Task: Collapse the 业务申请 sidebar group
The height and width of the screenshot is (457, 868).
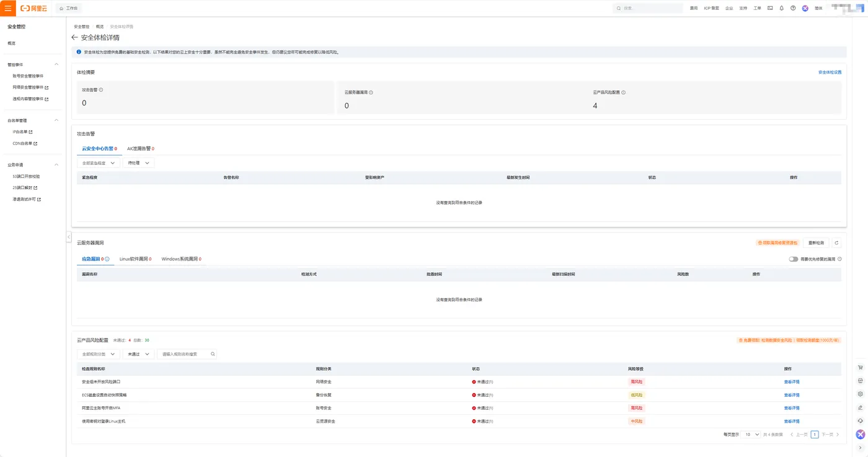Action: 56,165
